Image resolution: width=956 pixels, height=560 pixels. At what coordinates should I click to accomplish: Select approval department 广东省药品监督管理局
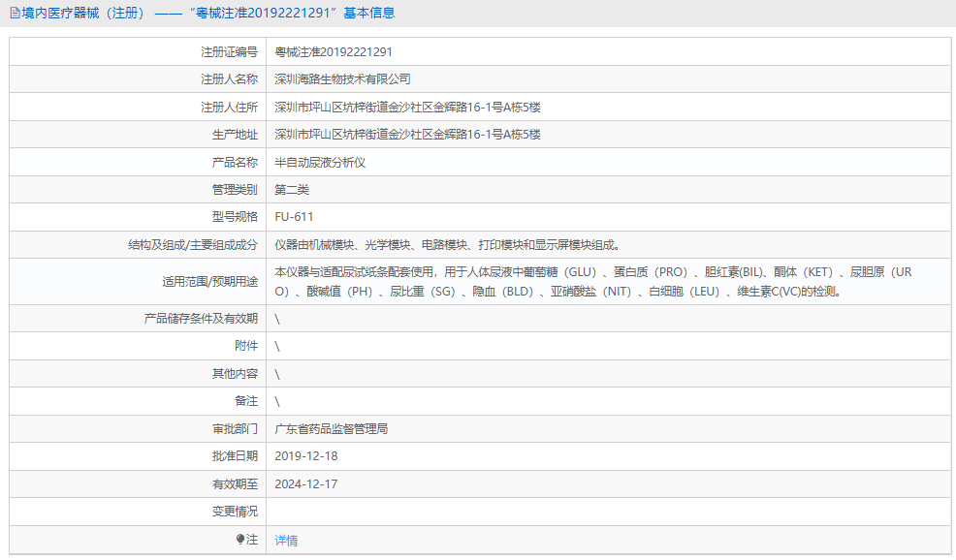332,427
